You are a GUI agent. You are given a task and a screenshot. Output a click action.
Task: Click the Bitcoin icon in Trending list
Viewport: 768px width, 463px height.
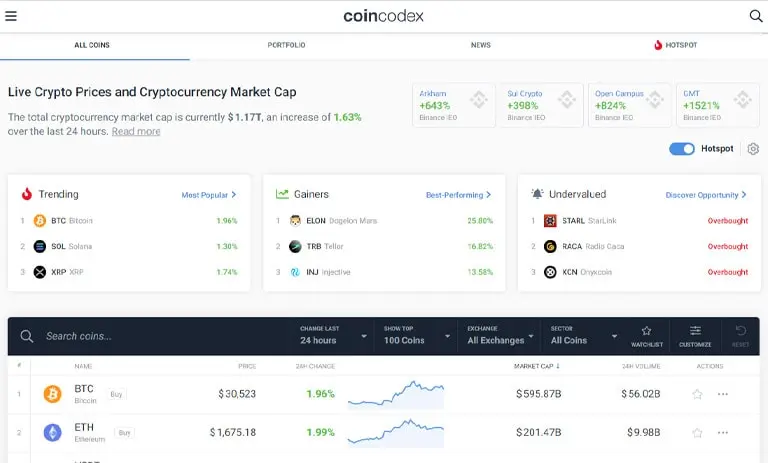pyautogui.click(x=40, y=221)
